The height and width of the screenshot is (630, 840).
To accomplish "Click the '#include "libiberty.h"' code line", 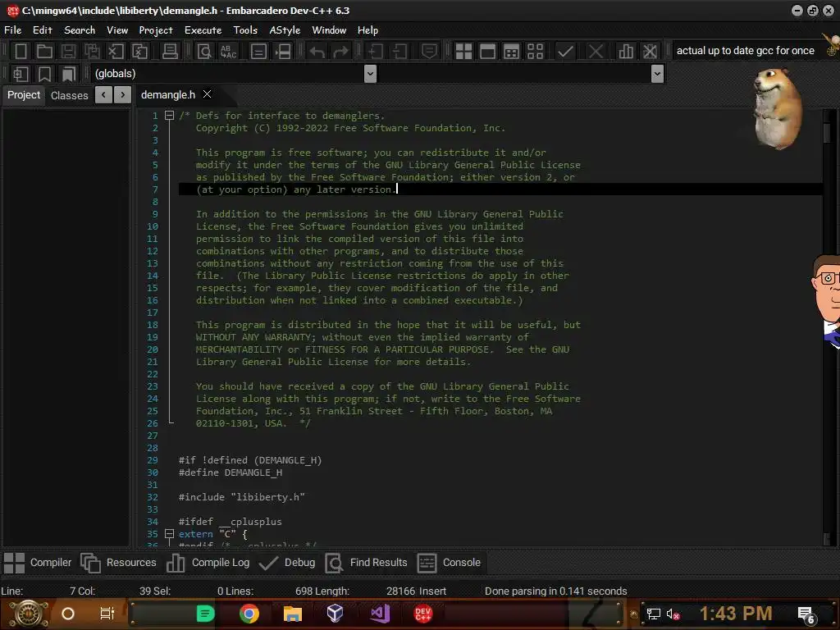I will (242, 496).
